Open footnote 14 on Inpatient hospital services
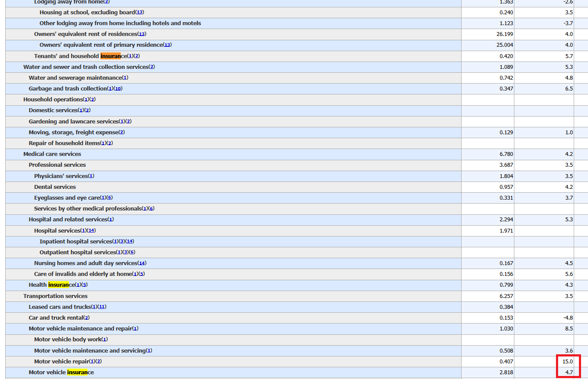Image resolution: width=588 pixels, height=379 pixels. [x=129, y=241]
